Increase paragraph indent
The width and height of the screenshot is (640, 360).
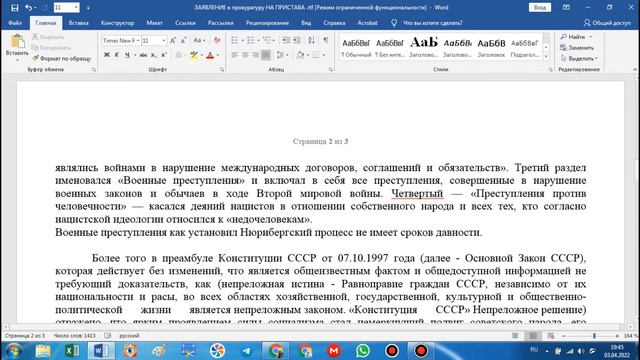297,40
